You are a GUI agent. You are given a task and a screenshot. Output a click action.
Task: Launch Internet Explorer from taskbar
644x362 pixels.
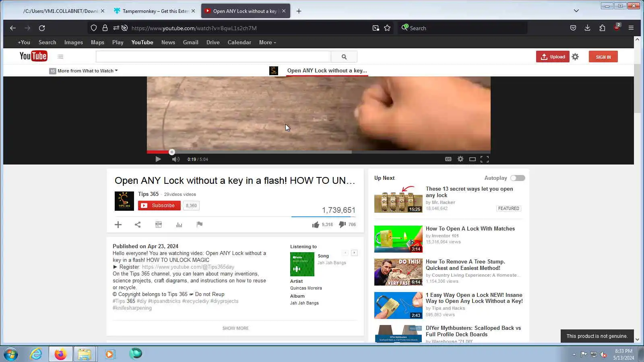coord(36,354)
